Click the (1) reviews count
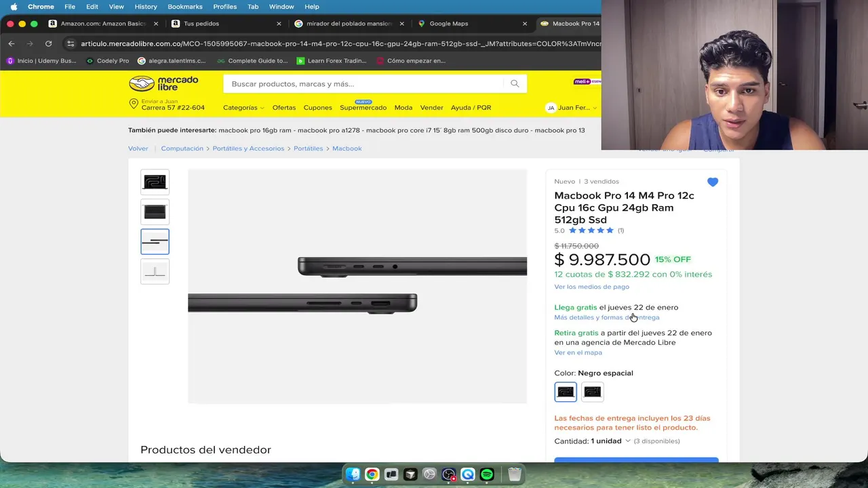This screenshot has height=488, width=868. [620, 230]
